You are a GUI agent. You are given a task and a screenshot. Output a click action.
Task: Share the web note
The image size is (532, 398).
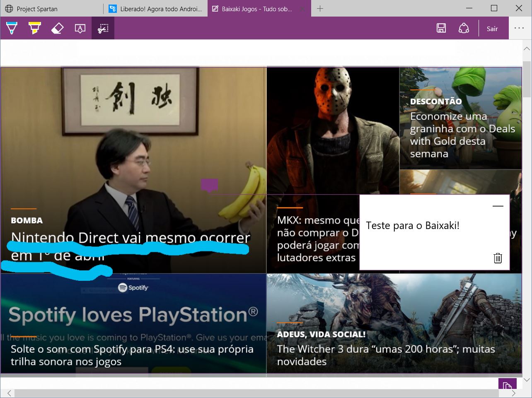tap(464, 28)
